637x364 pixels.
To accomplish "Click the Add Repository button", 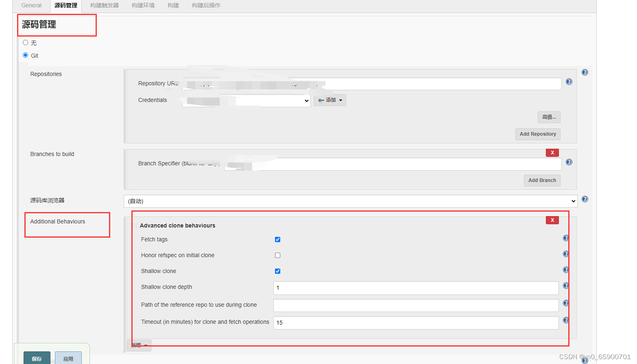I will click(538, 134).
